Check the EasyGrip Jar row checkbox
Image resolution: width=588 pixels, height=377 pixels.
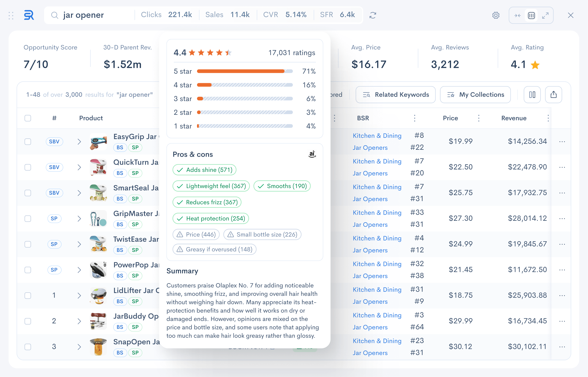click(x=28, y=142)
